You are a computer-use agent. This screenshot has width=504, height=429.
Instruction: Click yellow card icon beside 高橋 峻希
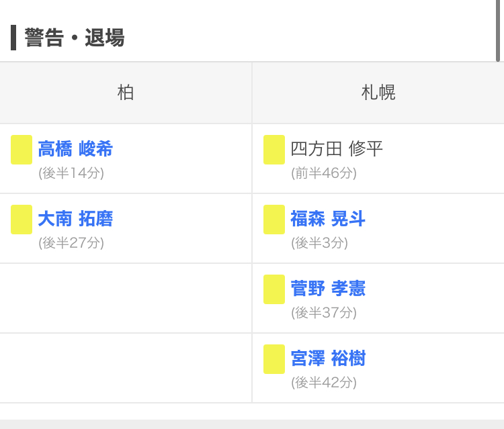22,150
